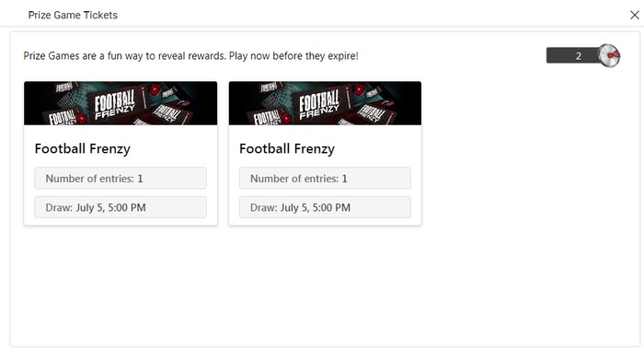The height and width of the screenshot is (350, 644).
Task: Open the first Football Frenzy banner image
Action: 121,103
